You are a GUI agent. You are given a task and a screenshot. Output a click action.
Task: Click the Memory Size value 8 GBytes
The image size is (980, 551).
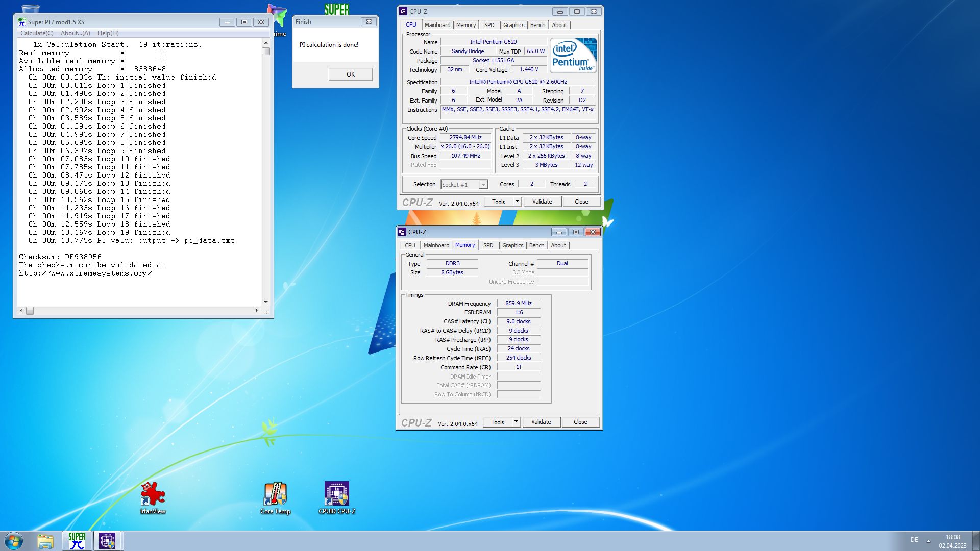click(452, 273)
